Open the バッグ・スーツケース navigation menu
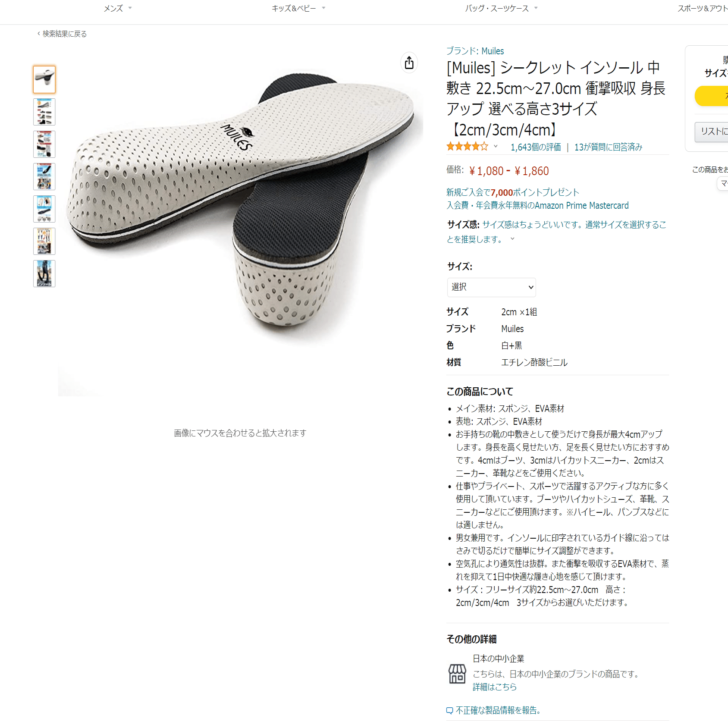 point(501,8)
